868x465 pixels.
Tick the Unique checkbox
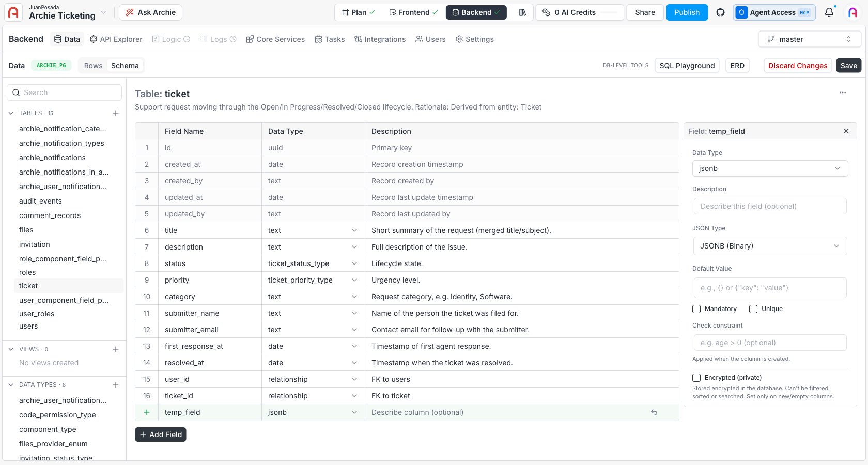[753, 309]
